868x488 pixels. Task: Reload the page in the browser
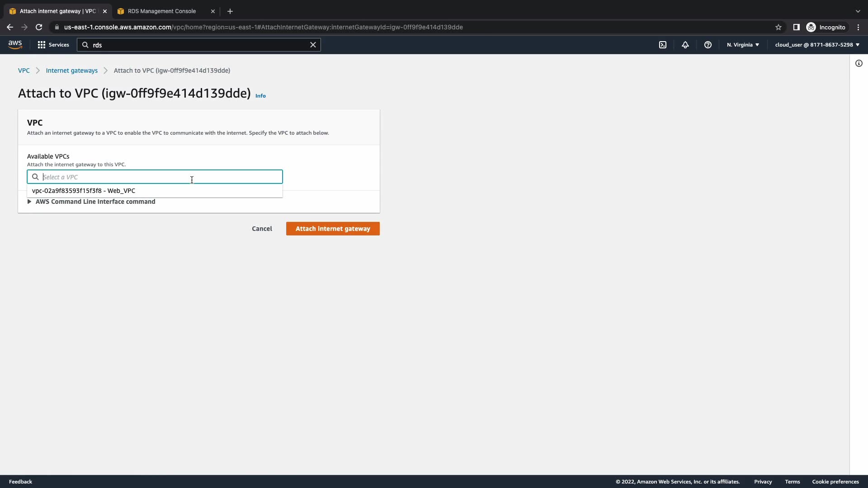(x=39, y=27)
